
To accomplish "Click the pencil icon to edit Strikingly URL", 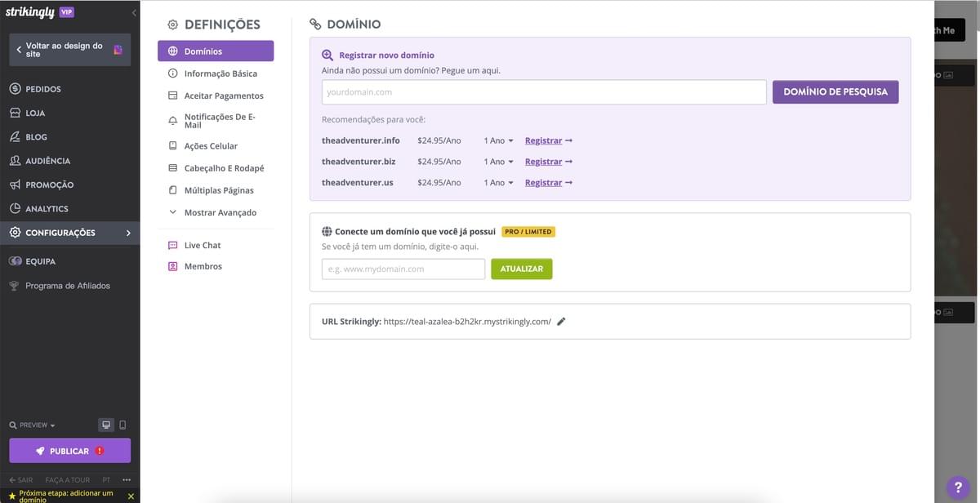I will [x=561, y=322].
